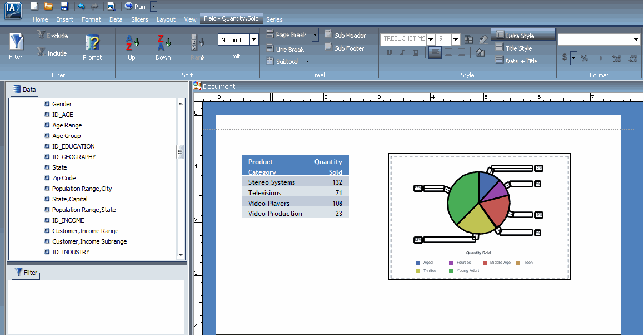
Task: Click the Save disk icon
Action: (x=64, y=6)
